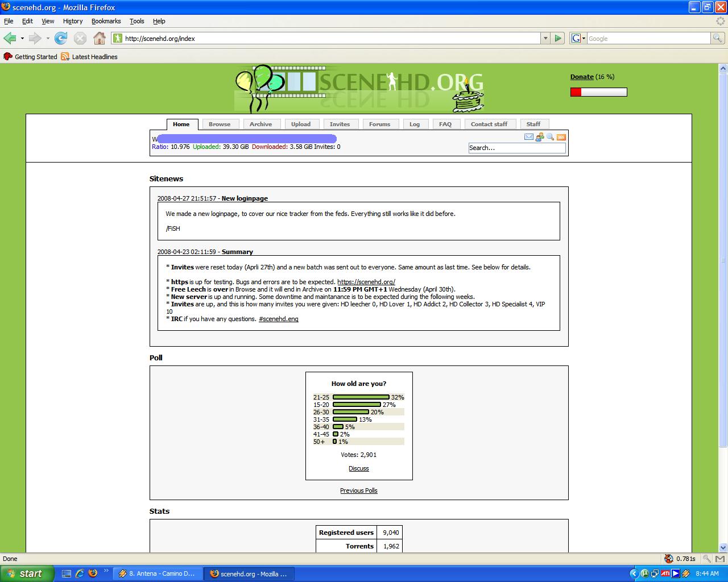Open the Edit menu
Image resolution: width=728 pixels, height=582 pixels.
(27, 21)
